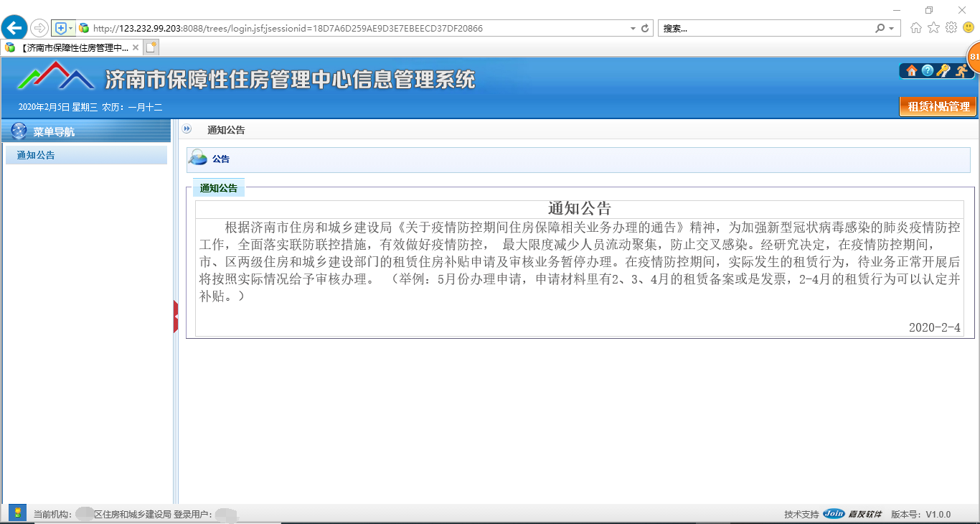
Task: Click the 租赁补贴管理 button
Action: pyautogui.click(x=938, y=106)
